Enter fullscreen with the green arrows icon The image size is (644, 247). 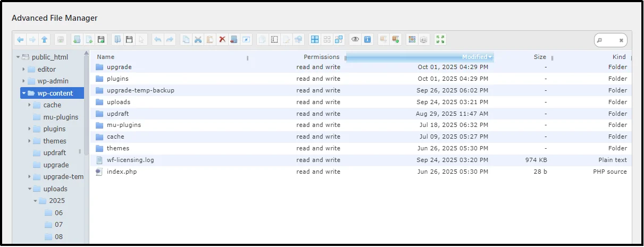440,39
